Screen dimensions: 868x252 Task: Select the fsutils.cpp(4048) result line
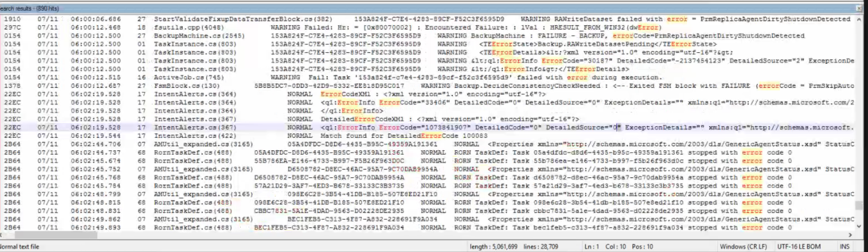[428, 28]
